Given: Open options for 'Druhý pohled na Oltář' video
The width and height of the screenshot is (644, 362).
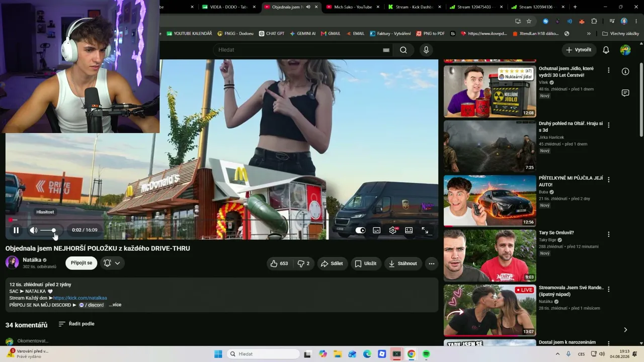Looking at the screenshot, I should 608,125.
